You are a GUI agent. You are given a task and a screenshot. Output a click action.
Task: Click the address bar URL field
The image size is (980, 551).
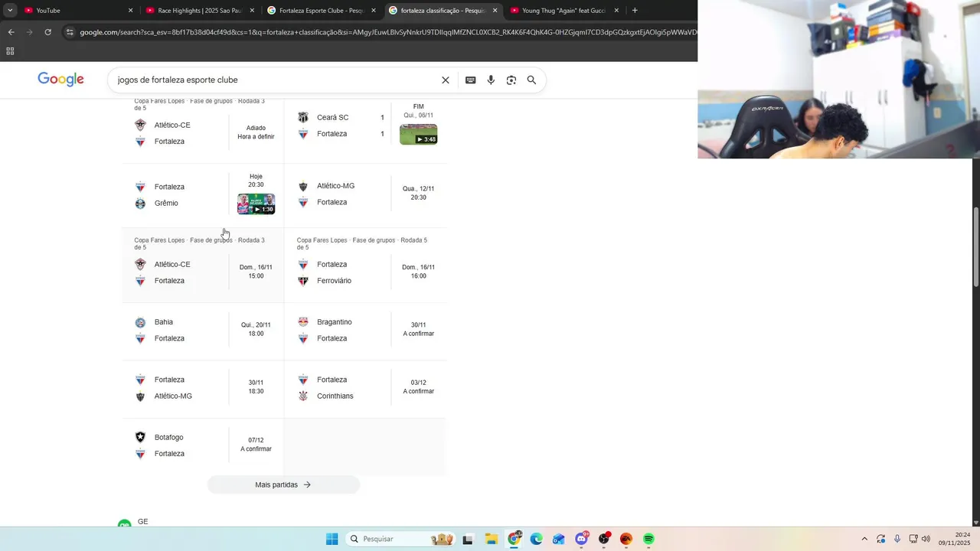[387, 32]
